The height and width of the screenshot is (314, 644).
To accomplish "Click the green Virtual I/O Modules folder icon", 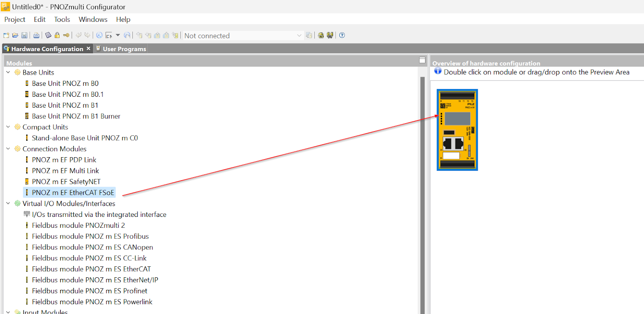I will pos(17,203).
